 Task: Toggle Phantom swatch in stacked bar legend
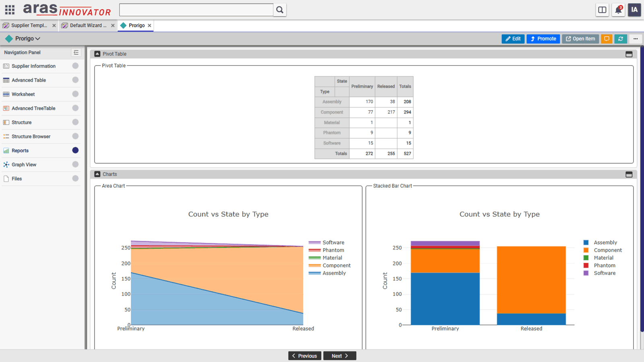(x=586, y=265)
